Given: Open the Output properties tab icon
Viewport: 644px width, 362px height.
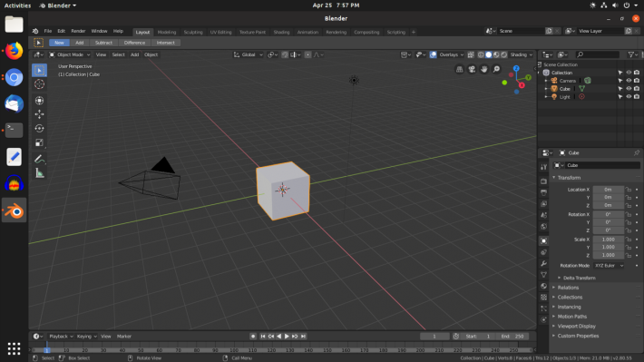Looking at the screenshot, I should (544, 192).
